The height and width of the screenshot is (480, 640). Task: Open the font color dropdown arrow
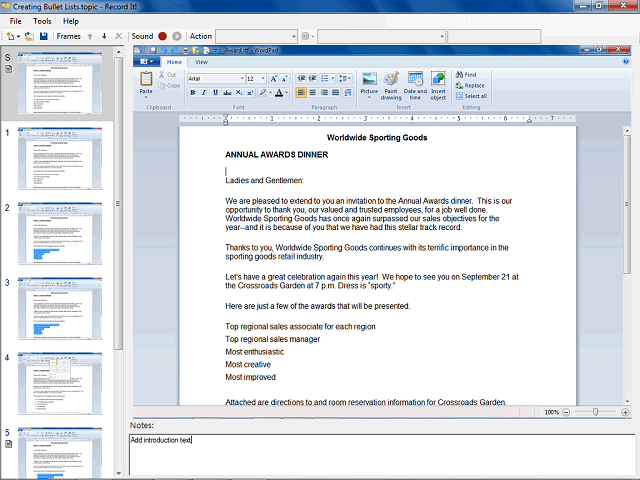click(x=287, y=93)
